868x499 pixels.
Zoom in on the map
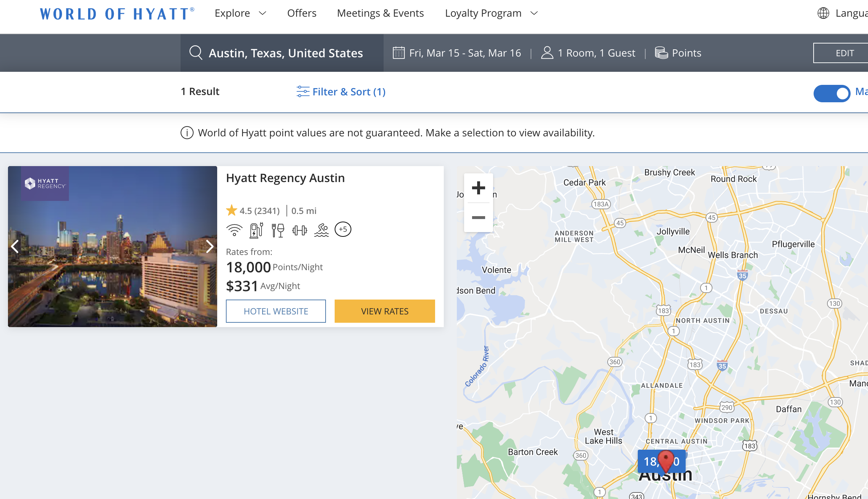click(479, 188)
